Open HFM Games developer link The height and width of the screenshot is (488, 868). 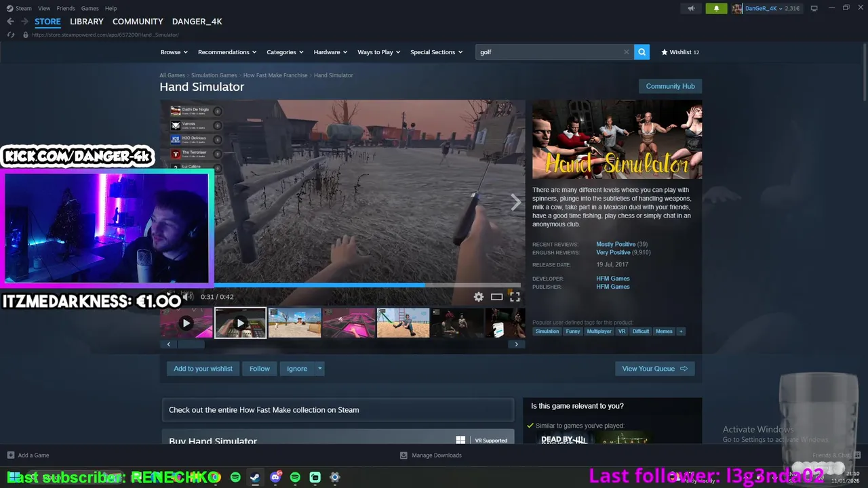(x=613, y=279)
